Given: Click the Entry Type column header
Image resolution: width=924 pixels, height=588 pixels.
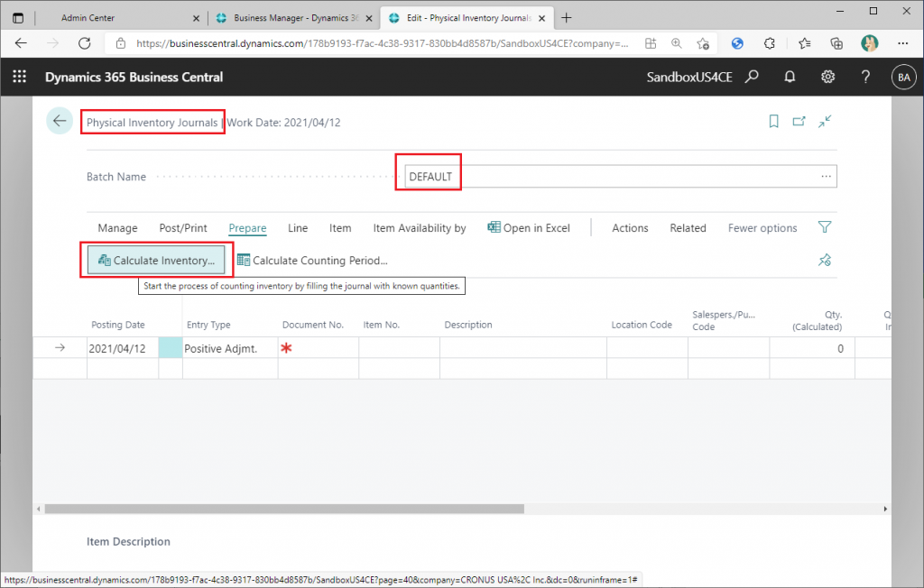Looking at the screenshot, I should 208,325.
